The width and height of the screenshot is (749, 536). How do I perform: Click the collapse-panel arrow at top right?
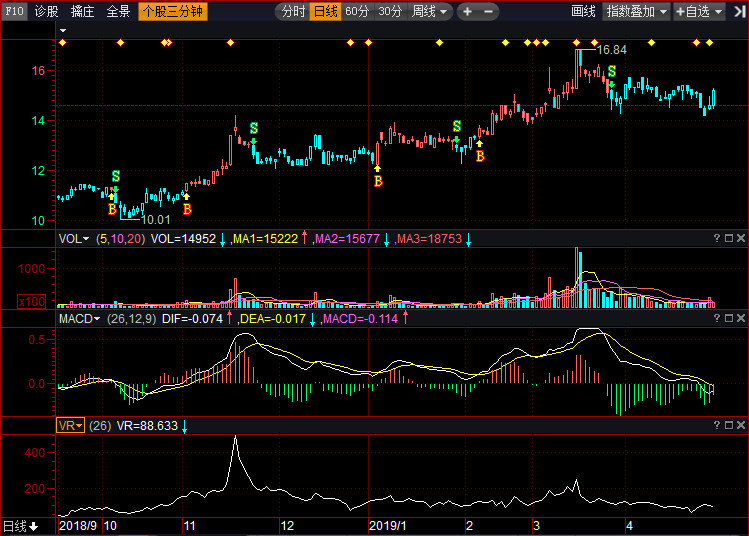tap(739, 11)
